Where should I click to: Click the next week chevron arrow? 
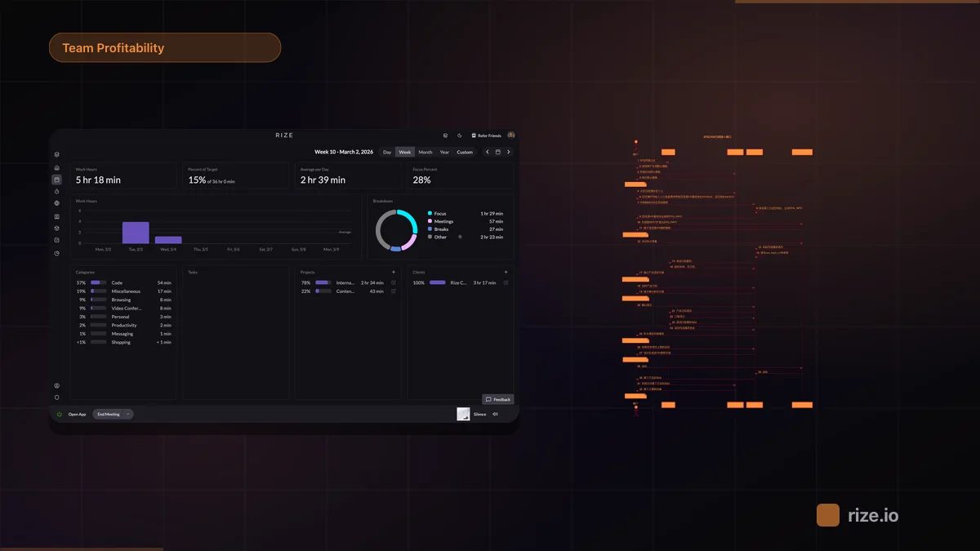[x=509, y=152]
